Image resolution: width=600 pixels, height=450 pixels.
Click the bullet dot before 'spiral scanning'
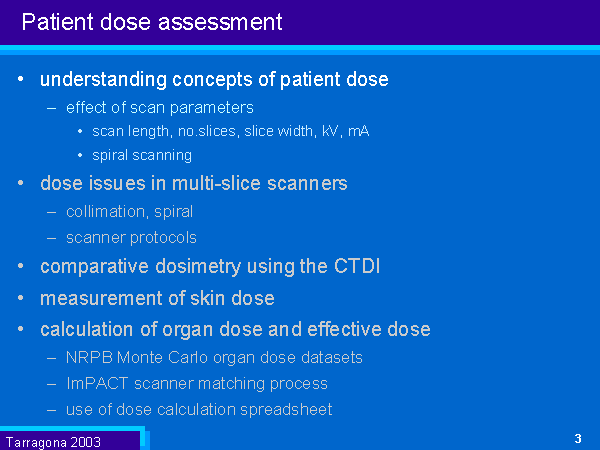click(x=81, y=155)
